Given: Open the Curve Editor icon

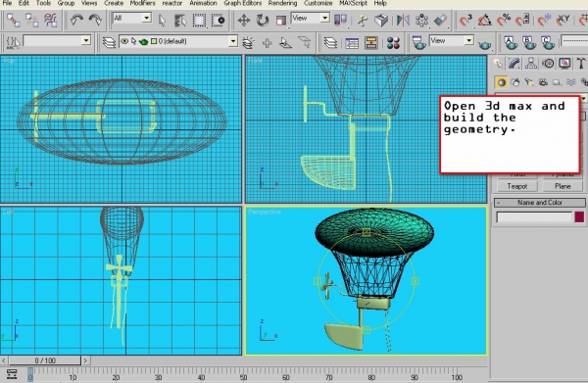Looking at the screenshot, I should [352, 43].
